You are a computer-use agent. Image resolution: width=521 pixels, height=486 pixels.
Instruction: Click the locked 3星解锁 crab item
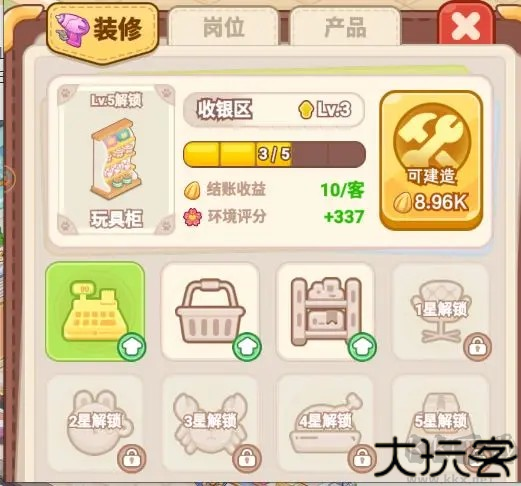pyautogui.click(x=210, y=423)
